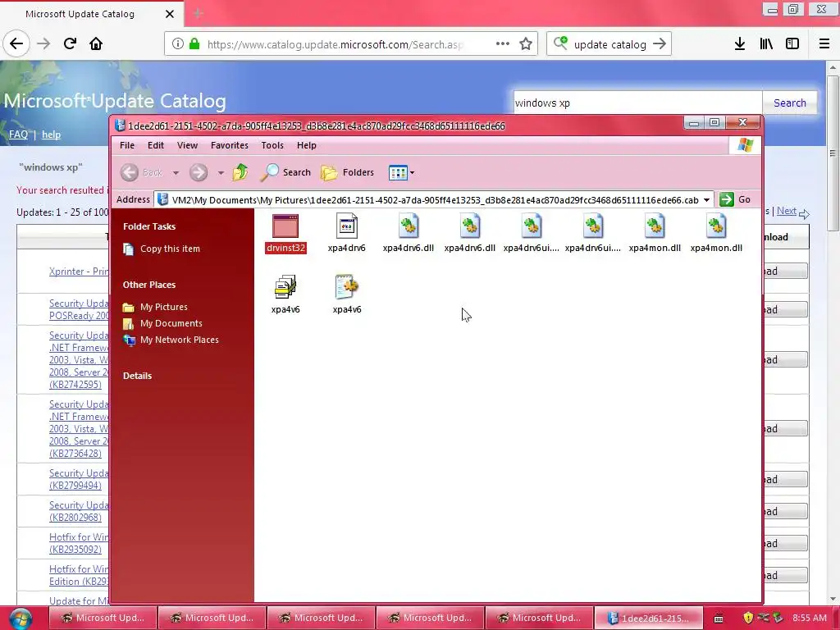Reload the Microsoft Update Catalog page
The height and width of the screenshot is (630, 840).
tap(70, 44)
